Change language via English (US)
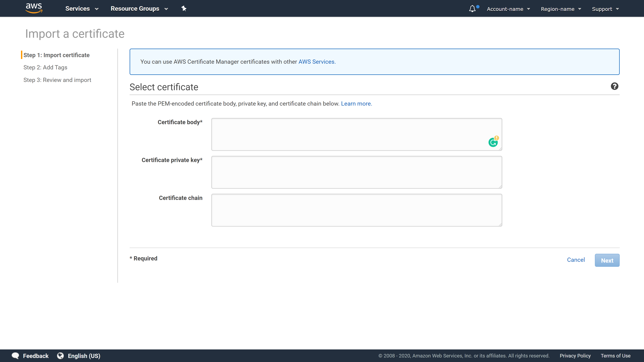The image size is (644, 362). tap(84, 356)
